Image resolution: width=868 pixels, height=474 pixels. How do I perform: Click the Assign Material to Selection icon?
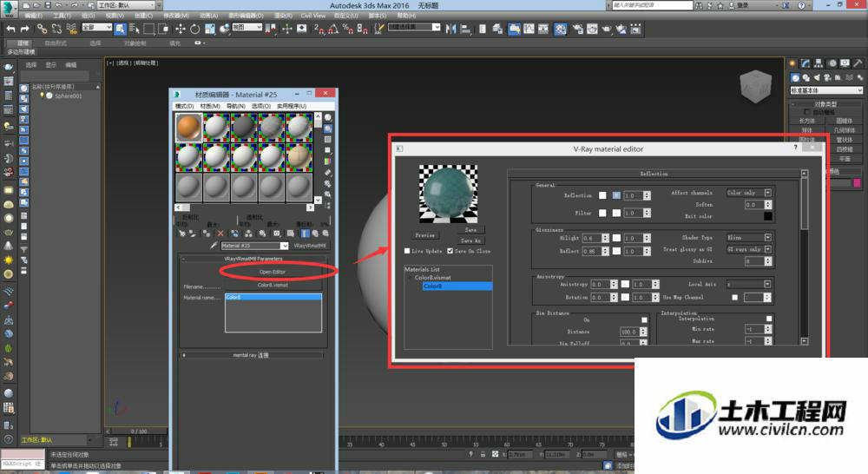(x=206, y=234)
